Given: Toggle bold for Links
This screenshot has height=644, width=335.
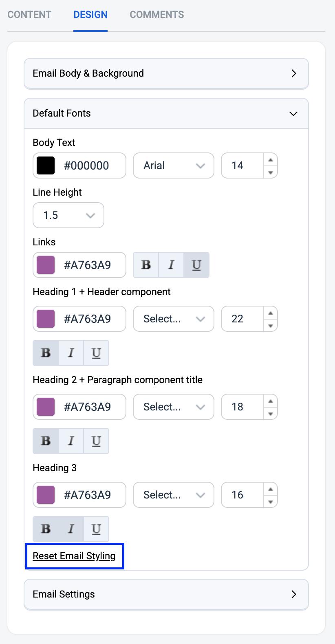Looking at the screenshot, I should point(146,265).
